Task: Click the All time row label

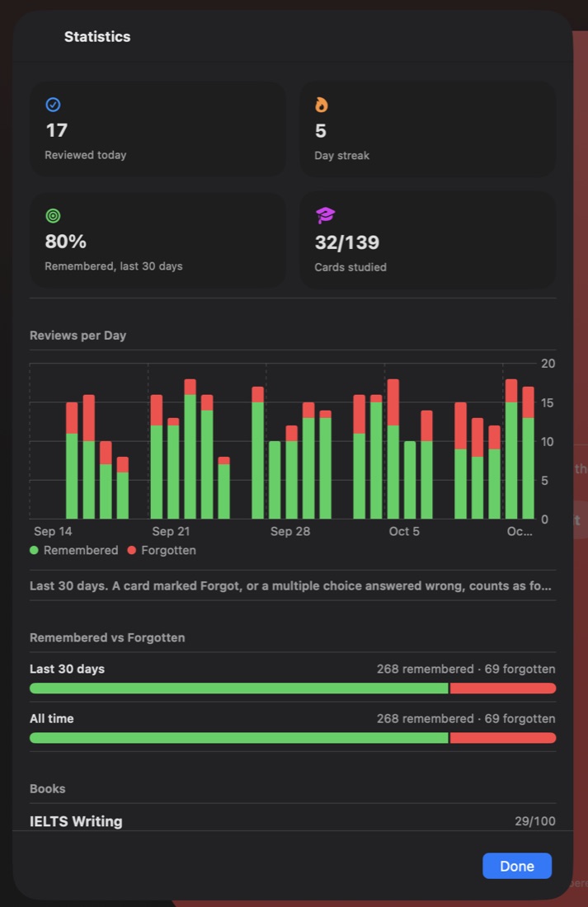Action: click(x=51, y=718)
